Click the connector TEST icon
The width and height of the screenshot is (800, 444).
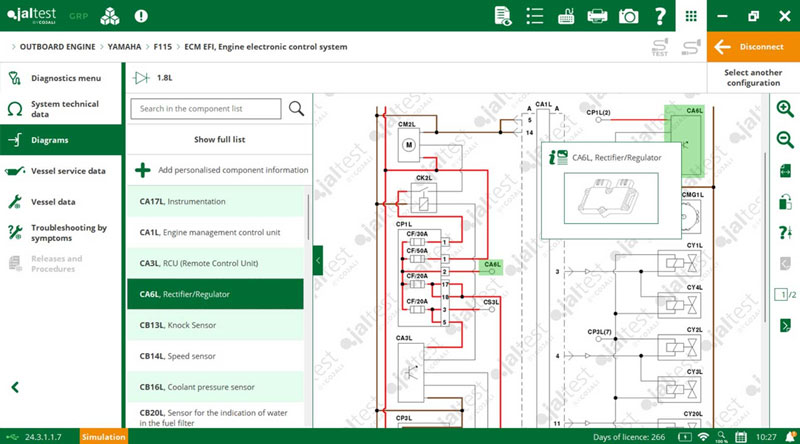coord(660,47)
